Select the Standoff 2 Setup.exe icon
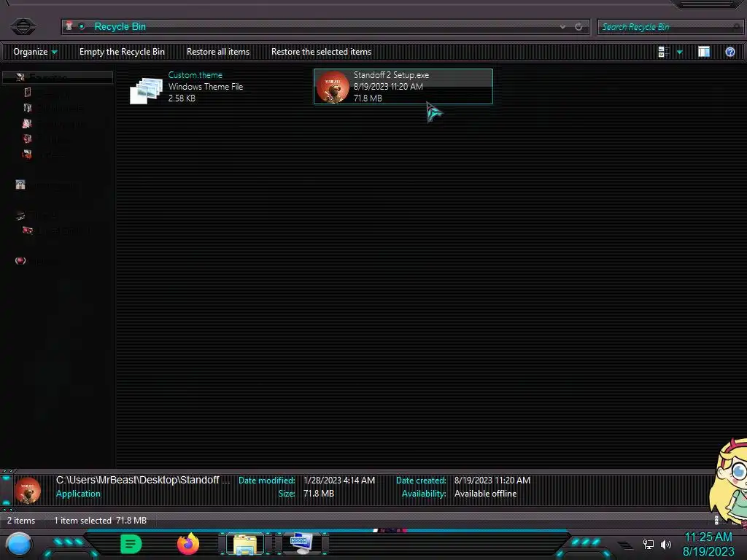The height and width of the screenshot is (560, 747). [333, 87]
